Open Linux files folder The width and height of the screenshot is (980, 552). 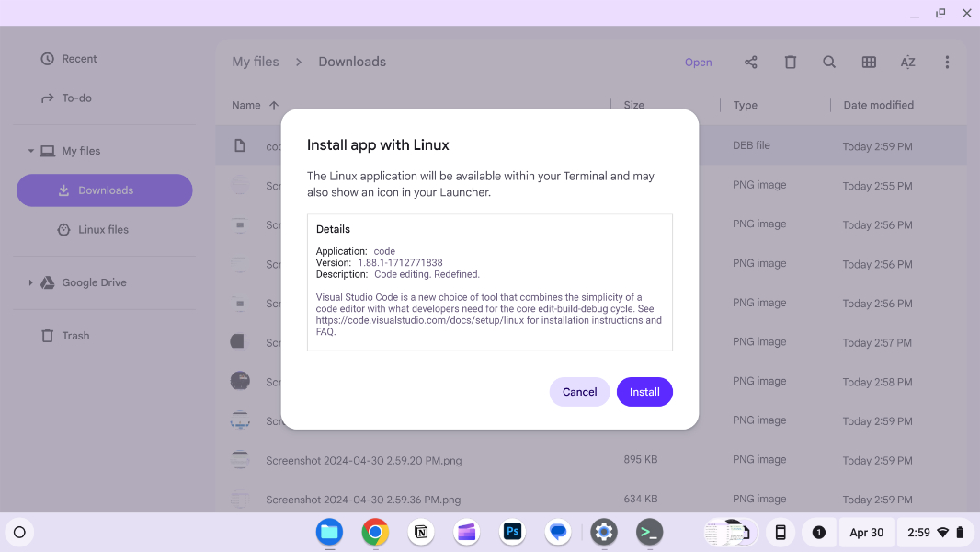click(103, 230)
